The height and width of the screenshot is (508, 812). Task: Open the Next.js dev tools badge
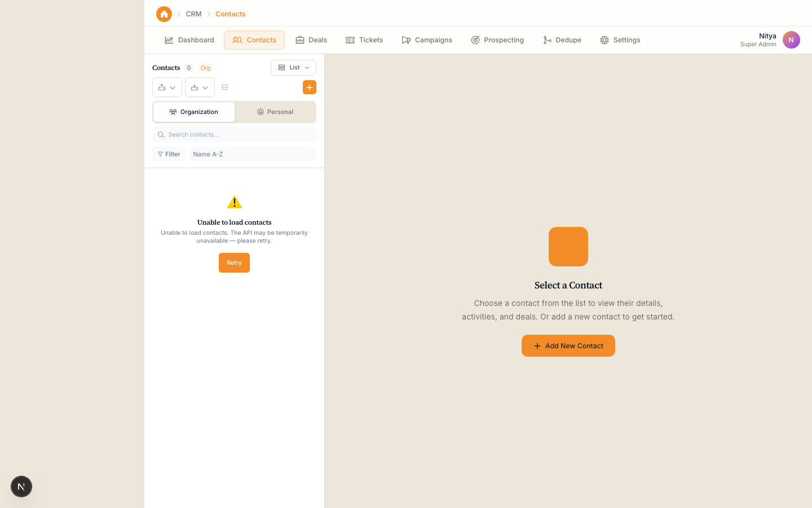click(x=21, y=487)
